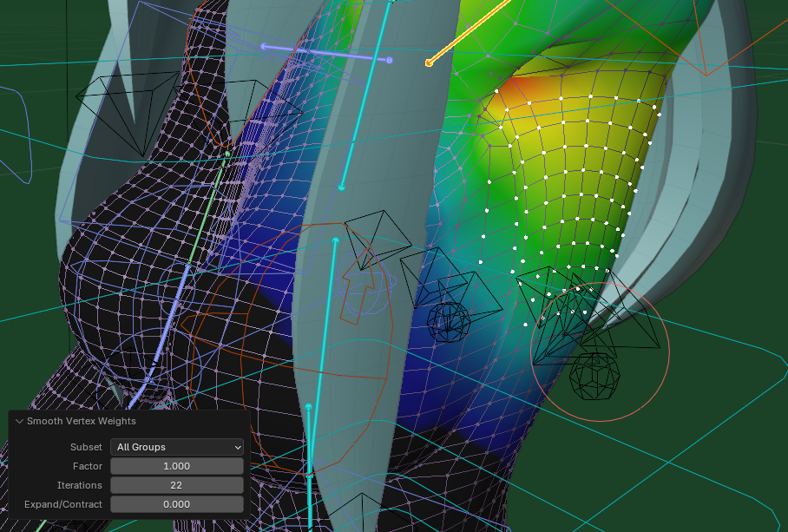The width and height of the screenshot is (788, 532).
Task: Click the Factor 1.000 value slider
Action: [x=177, y=466]
